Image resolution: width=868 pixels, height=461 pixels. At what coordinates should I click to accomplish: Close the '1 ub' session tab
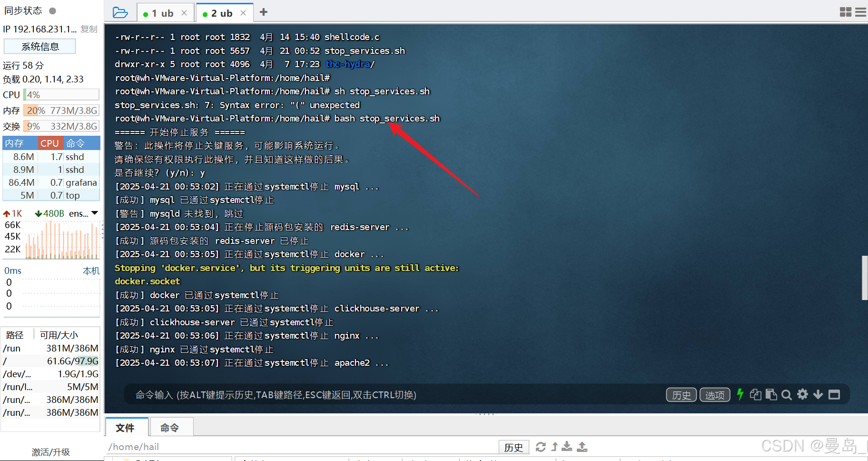click(x=184, y=13)
